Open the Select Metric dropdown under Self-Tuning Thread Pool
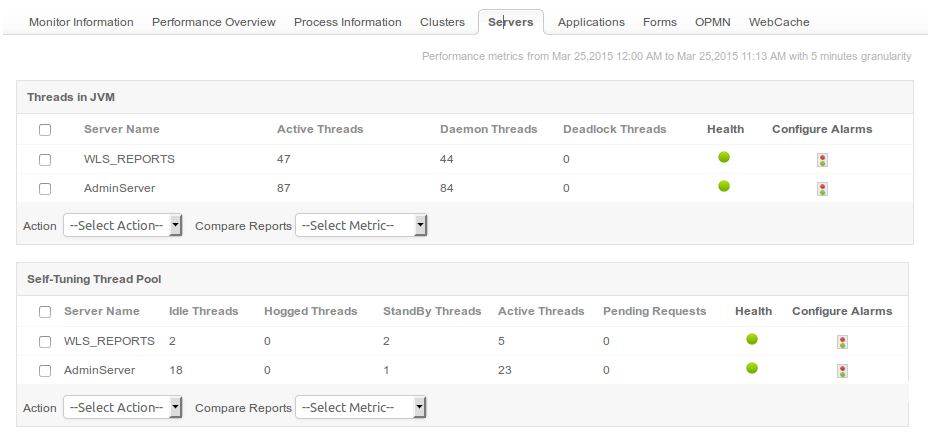 point(361,408)
